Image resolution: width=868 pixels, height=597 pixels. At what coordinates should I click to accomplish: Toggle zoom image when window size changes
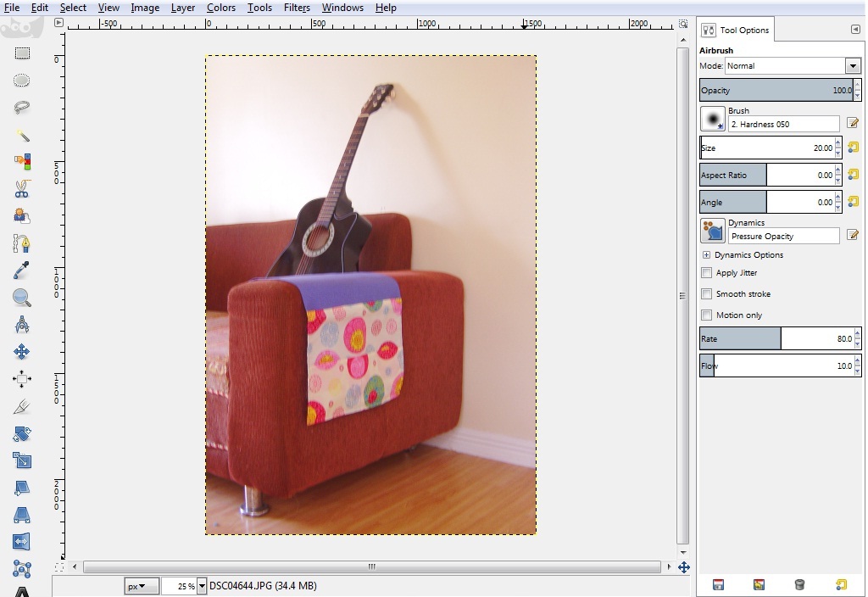click(684, 24)
